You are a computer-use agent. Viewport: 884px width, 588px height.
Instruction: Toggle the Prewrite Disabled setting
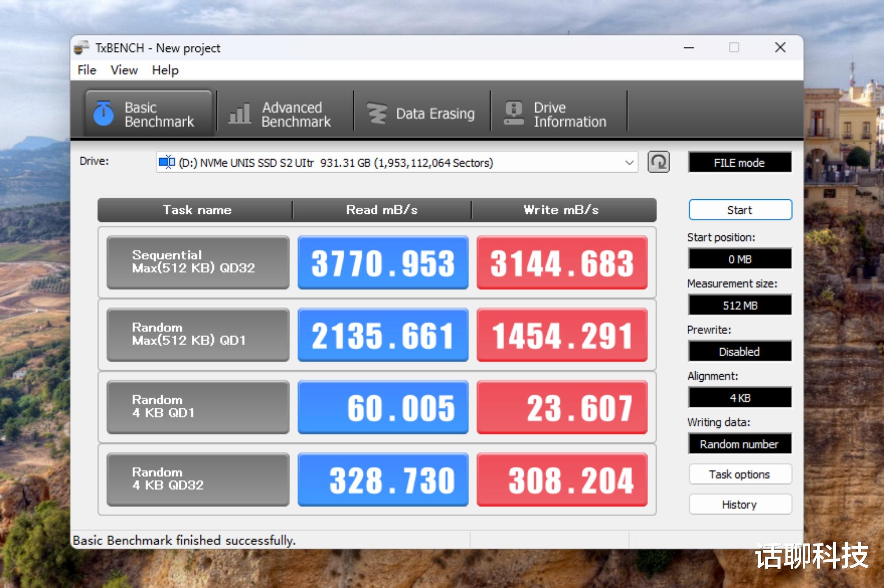pyautogui.click(x=739, y=352)
